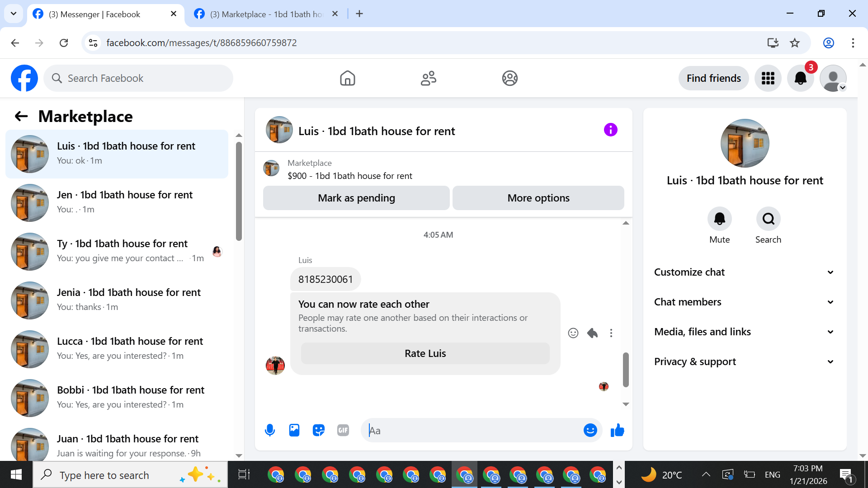This screenshot has height=488, width=868.
Task: Expand Media, files and links section
Action: (745, 332)
